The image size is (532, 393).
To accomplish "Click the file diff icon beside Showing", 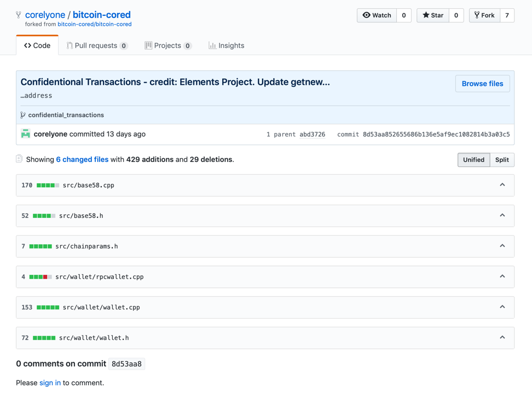I will click(19, 159).
